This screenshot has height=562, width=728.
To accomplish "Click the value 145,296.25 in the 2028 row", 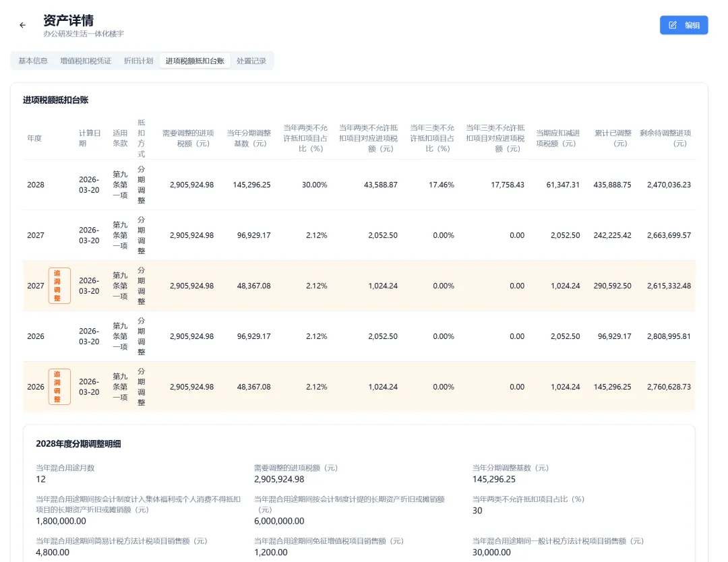I will coord(251,185).
